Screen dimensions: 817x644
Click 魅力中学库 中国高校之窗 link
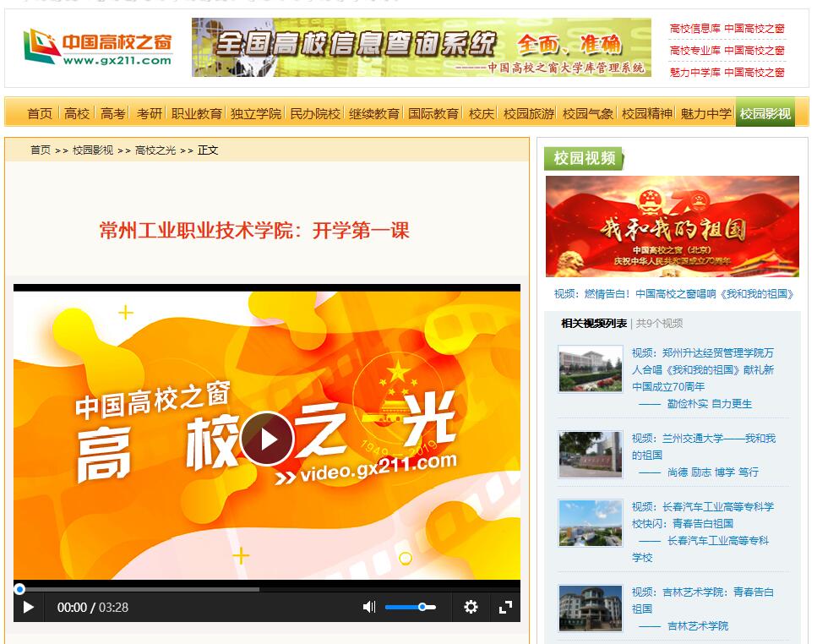tap(727, 73)
